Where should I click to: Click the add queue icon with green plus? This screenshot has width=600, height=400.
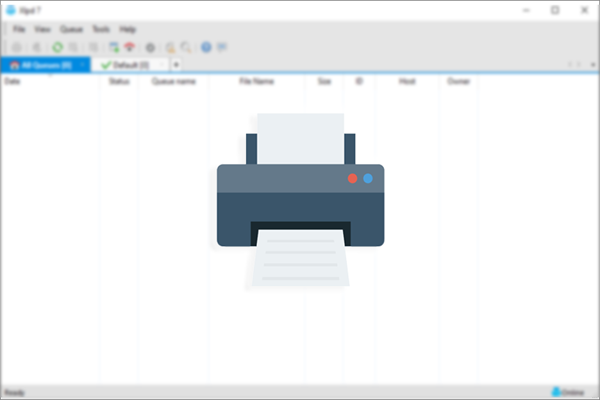pyautogui.click(x=114, y=47)
